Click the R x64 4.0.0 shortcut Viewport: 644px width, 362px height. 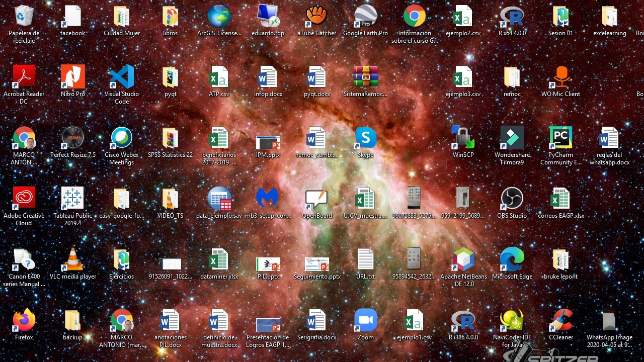(x=512, y=16)
